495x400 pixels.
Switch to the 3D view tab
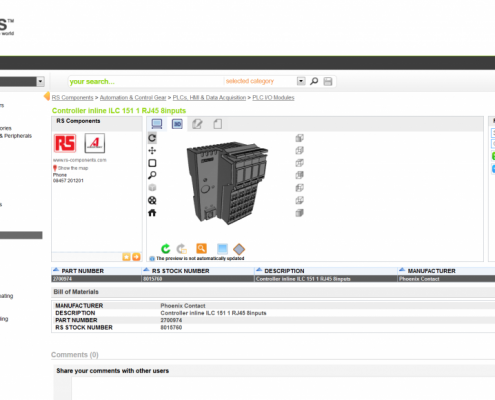(177, 124)
